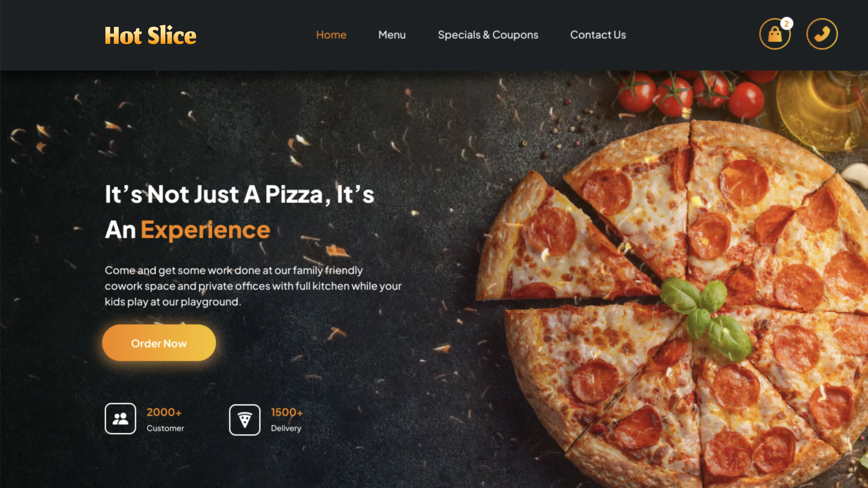Click the customer count icon
Screen dimensions: 868x488
click(x=120, y=419)
